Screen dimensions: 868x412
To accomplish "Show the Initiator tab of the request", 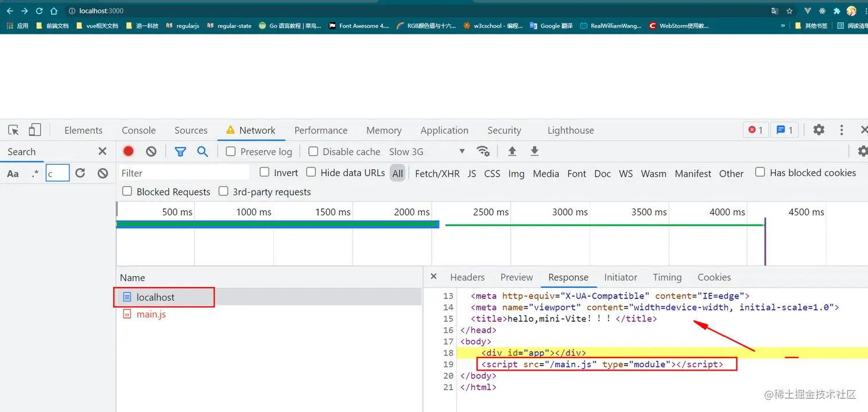I will tap(621, 277).
